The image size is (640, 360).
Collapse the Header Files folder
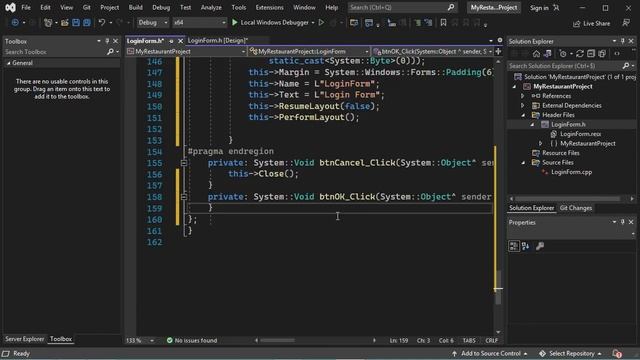(x=523, y=115)
